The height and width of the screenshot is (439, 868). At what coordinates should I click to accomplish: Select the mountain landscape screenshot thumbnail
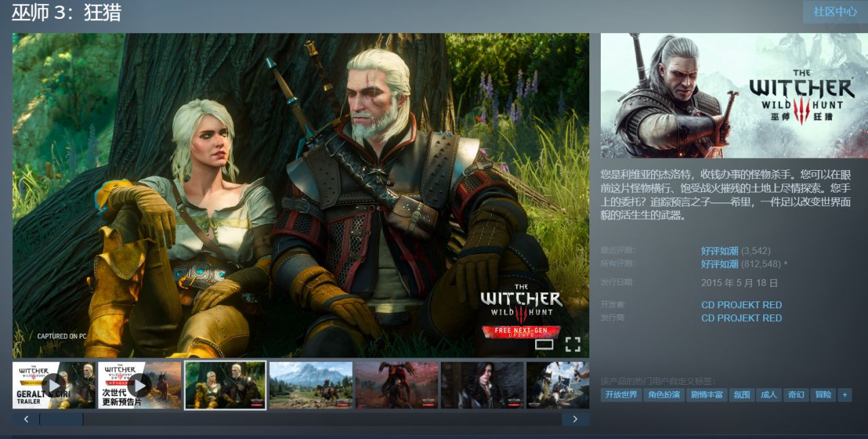click(x=311, y=385)
